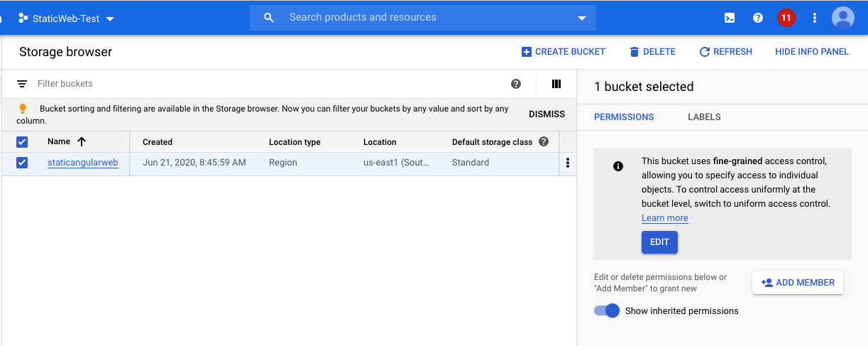Screen dimensions: 868x346
Task: Deselect the staticangularweb bucket checkbox
Action: tap(22, 163)
